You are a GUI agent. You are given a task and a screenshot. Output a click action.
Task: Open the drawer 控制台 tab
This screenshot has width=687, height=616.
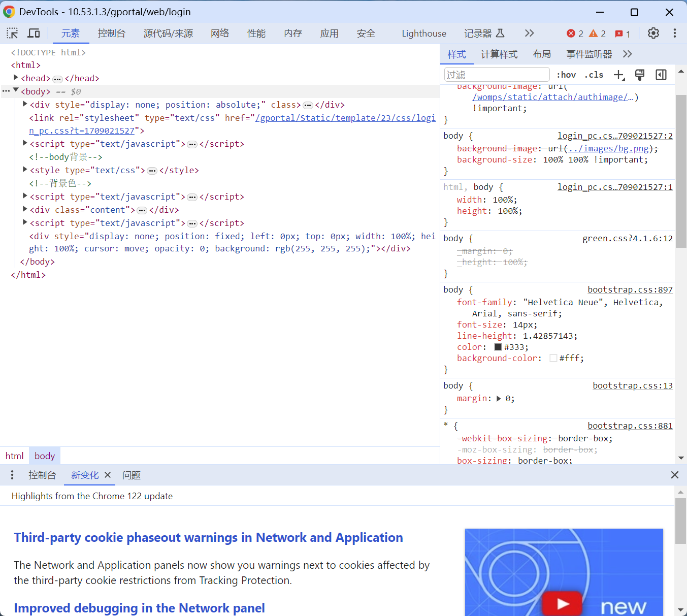point(42,475)
